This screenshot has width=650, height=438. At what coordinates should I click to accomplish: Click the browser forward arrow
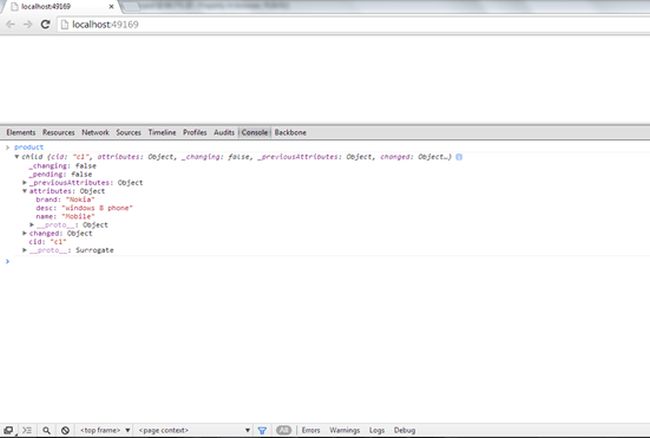(28, 24)
